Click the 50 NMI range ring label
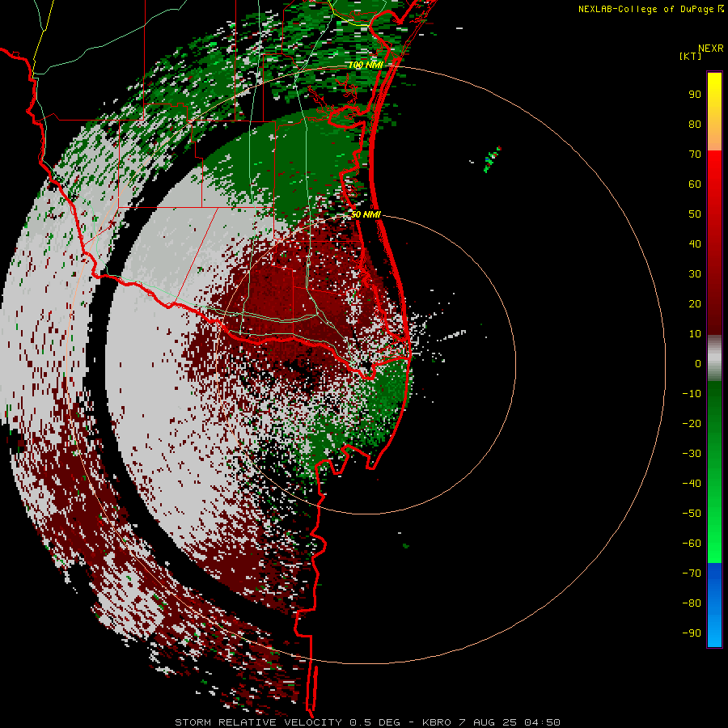Image resolution: width=728 pixels, height=728 pixels. (x=366, y=214)
